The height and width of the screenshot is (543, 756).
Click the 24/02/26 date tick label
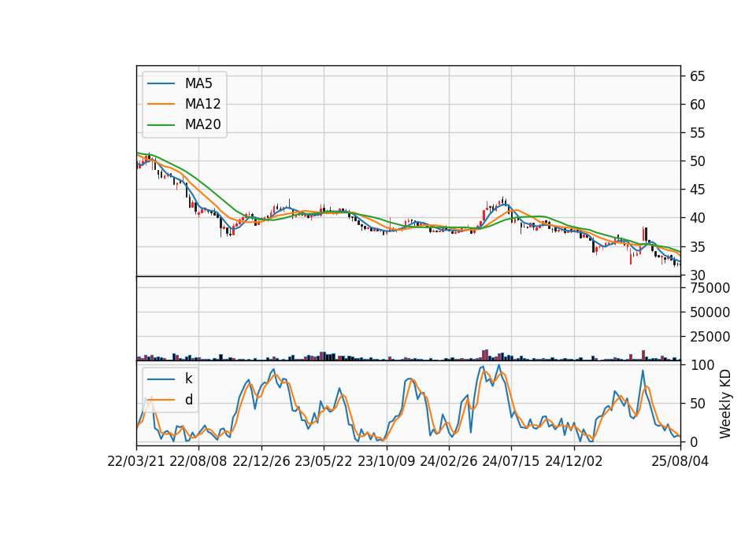(x=448, y=461)
